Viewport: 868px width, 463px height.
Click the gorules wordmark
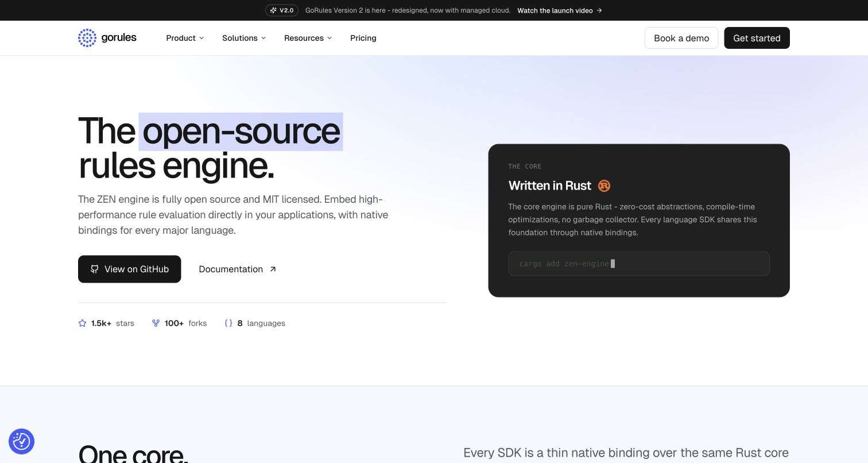point(119,38)
